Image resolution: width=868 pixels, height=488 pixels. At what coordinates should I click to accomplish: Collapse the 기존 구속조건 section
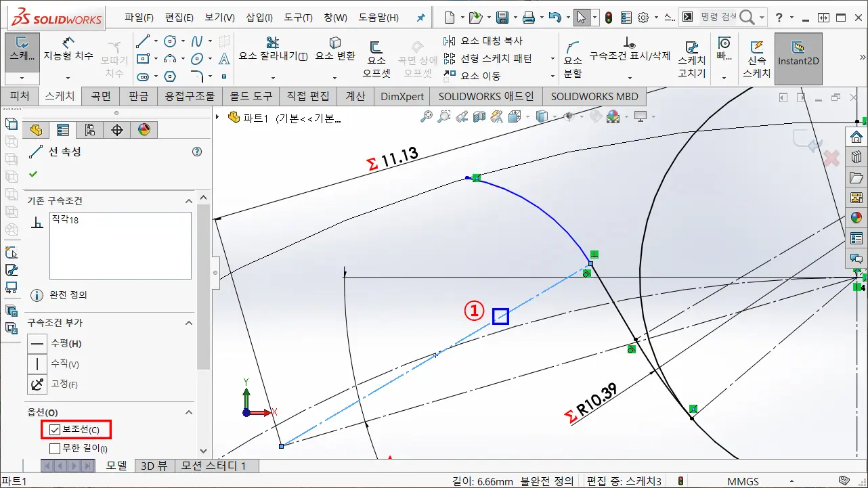click(189, 201)
